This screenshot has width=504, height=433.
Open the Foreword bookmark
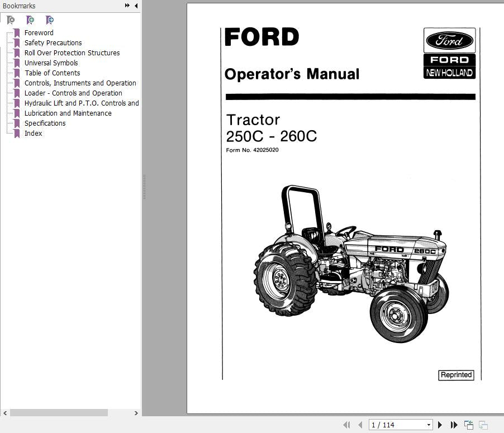click(39, 33)
